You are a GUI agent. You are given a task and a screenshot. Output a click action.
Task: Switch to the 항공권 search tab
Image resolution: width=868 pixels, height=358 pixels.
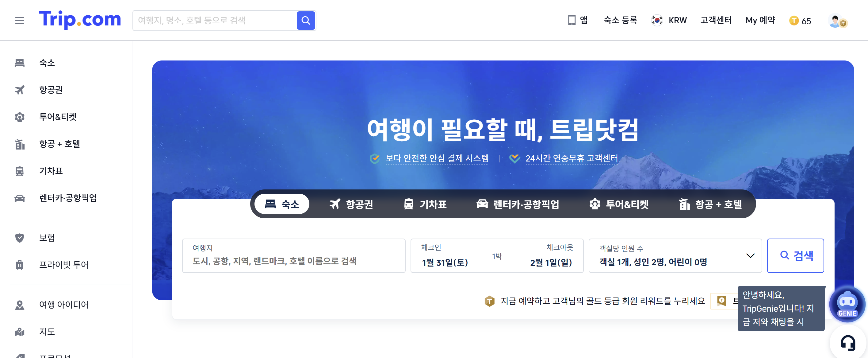pyautogui.click(x=351, y=204)
